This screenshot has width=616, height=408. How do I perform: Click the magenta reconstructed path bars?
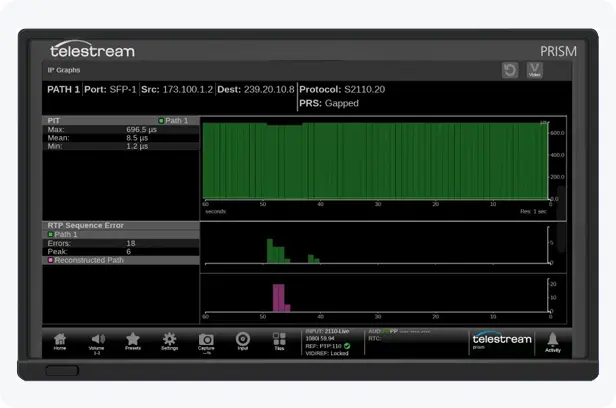tap(281, 298)
